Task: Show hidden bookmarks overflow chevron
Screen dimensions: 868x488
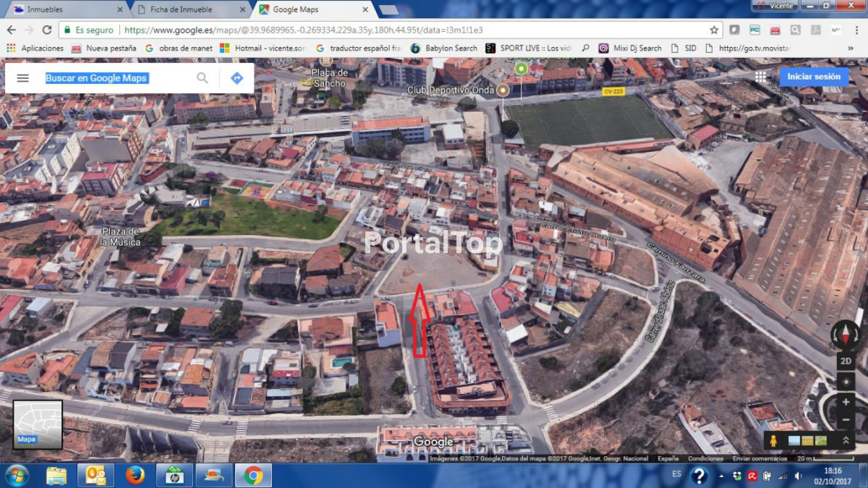Action: coord(850,48)
